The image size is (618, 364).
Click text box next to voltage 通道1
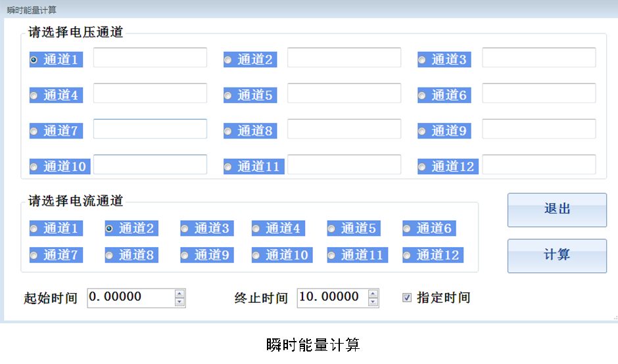click(x=150, y=58)
